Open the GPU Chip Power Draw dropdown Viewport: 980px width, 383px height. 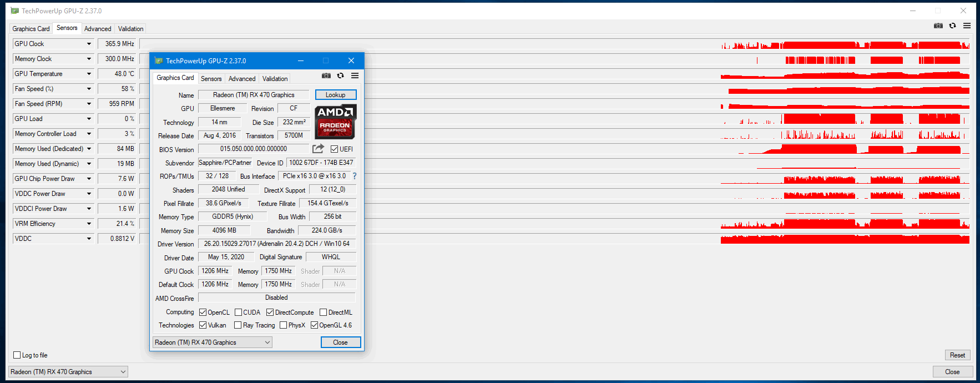tap(88, 179)
